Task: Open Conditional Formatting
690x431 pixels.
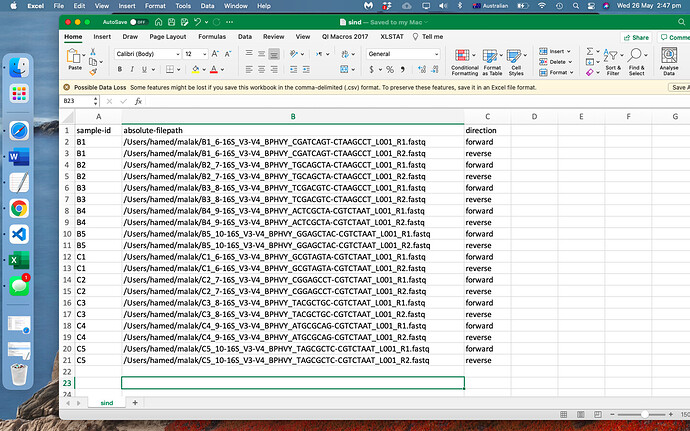Action: 464,60
